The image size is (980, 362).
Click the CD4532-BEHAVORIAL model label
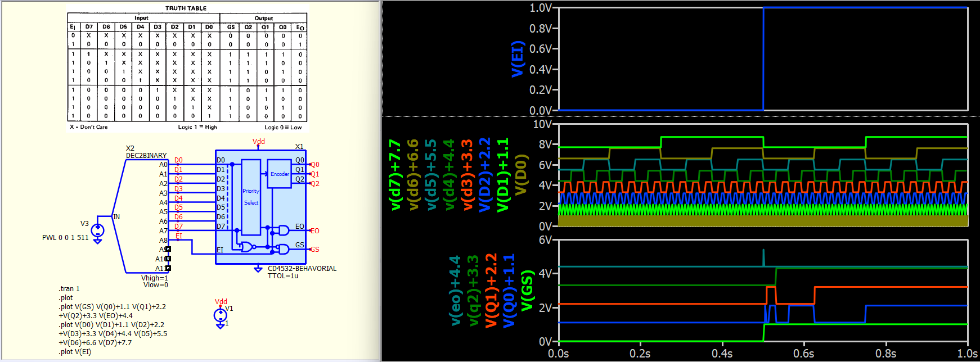coord(302,269)
